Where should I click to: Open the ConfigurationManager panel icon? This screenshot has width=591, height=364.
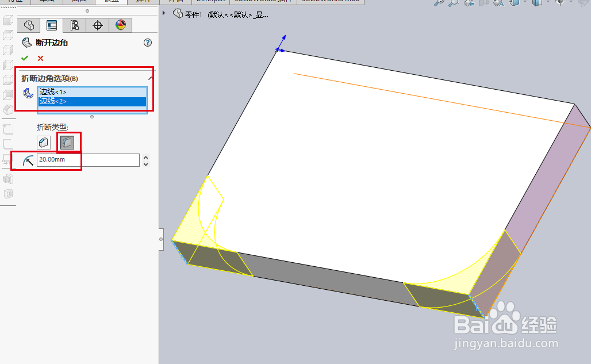tap(75, 25)
